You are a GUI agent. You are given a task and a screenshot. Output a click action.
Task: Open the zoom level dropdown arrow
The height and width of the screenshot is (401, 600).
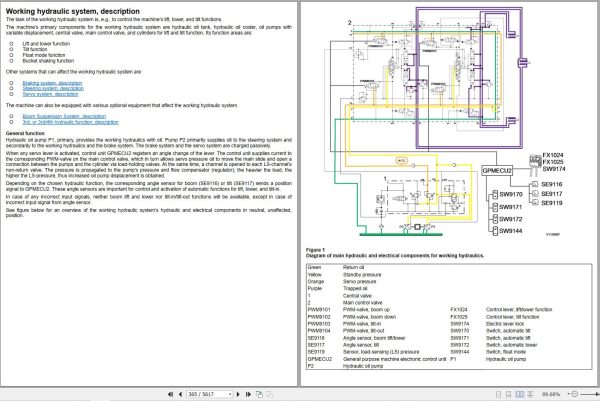point(569,394)
